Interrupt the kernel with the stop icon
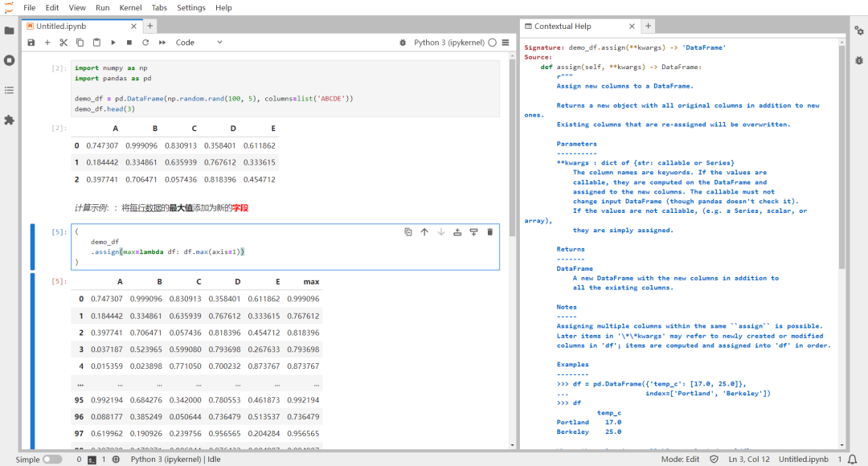 click(x=129, y=43)
